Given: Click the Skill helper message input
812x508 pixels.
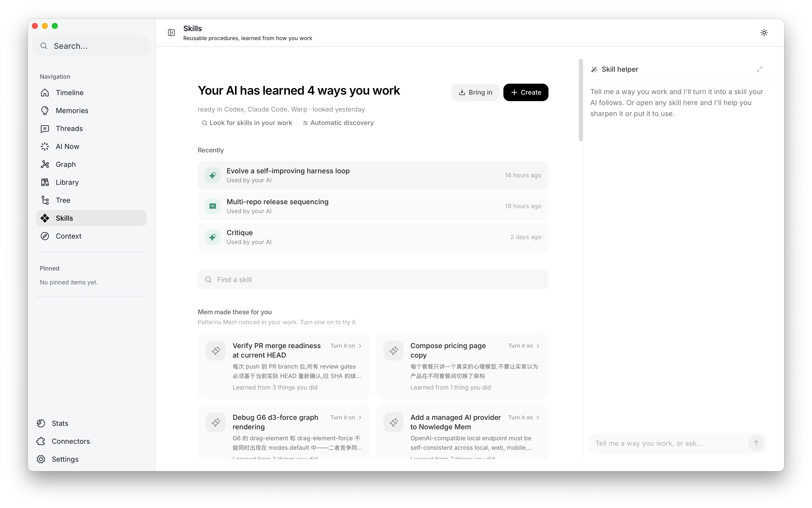Looking at the screenshot, I should pyautogui.click(x=669, y=443).
